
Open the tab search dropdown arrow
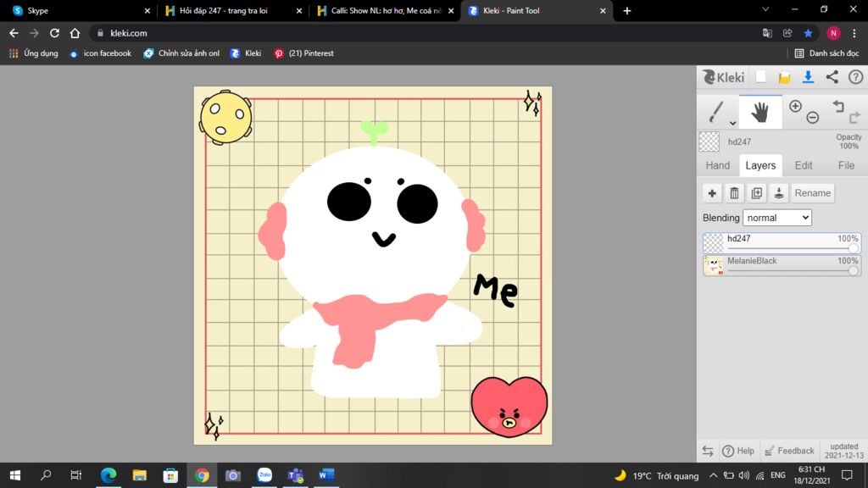[x=765, y=9]
